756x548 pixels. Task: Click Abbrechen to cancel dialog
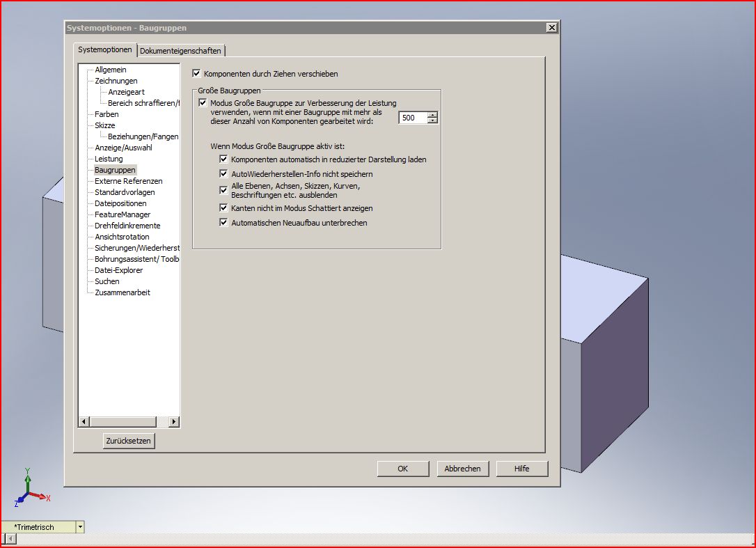click(463, 469)
